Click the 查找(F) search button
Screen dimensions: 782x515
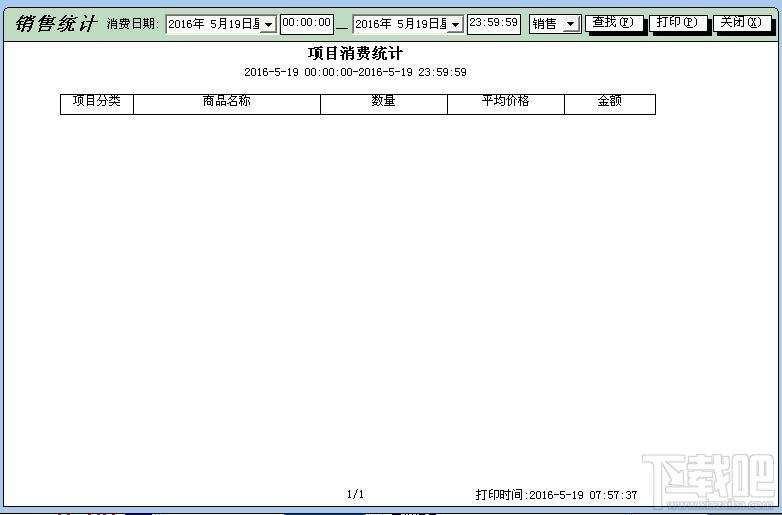[613, 23]
